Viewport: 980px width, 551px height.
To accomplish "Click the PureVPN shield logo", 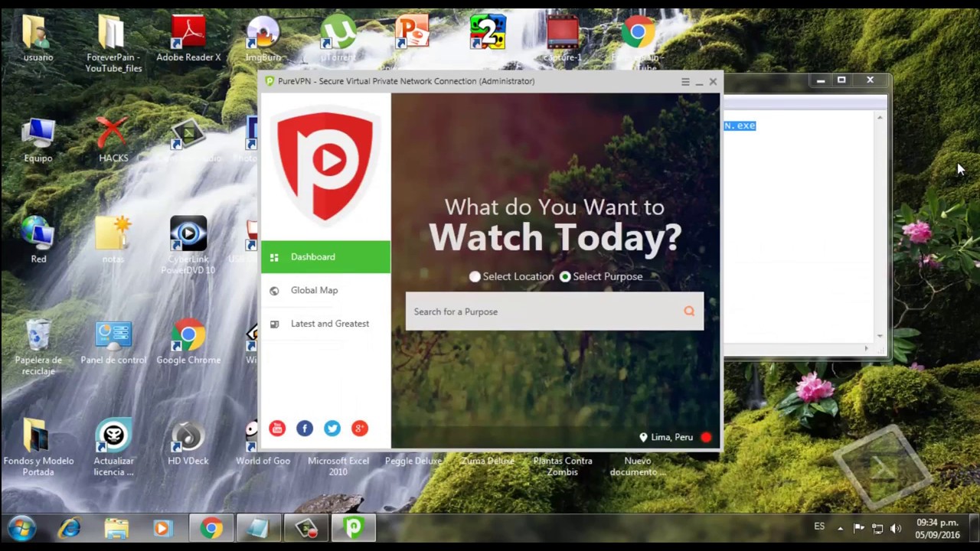I will [x=326, y=167].
